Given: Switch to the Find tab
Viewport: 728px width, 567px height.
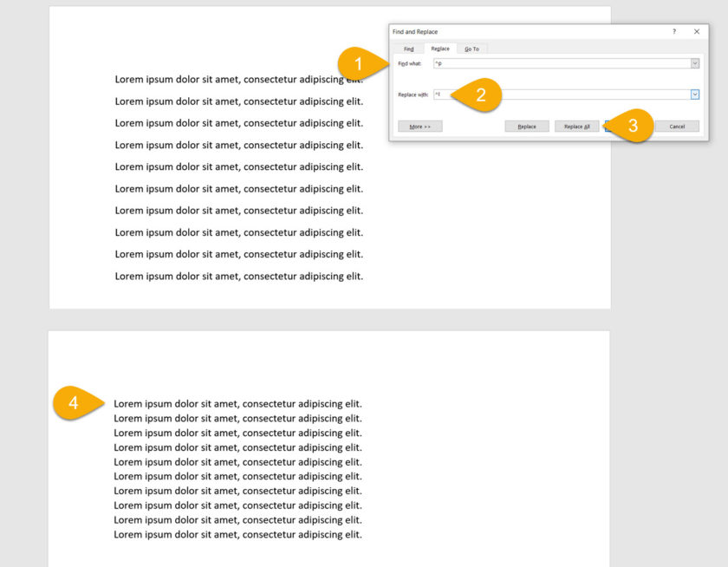Looking at the screenshot, I should (408, 49).
